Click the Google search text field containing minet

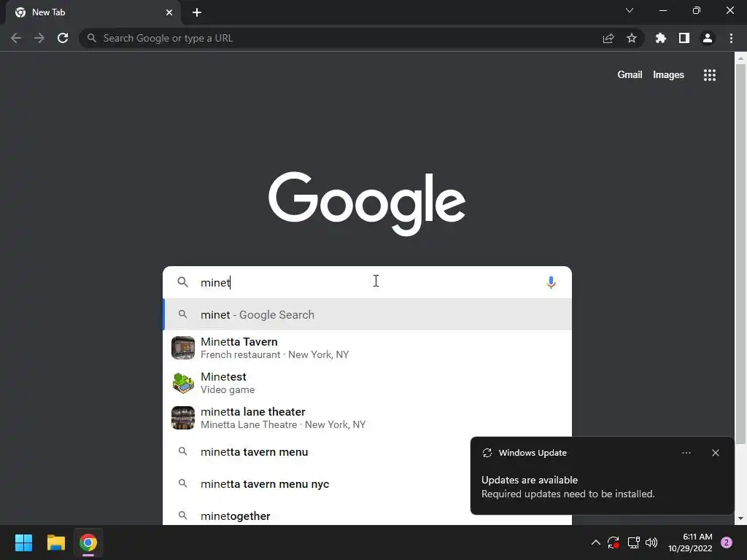[x=367, y=282]
